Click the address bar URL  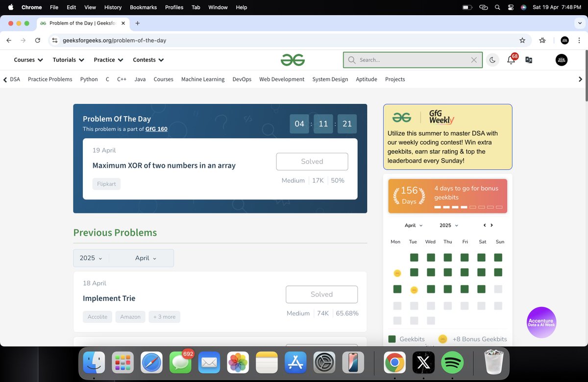coord(115,40)
